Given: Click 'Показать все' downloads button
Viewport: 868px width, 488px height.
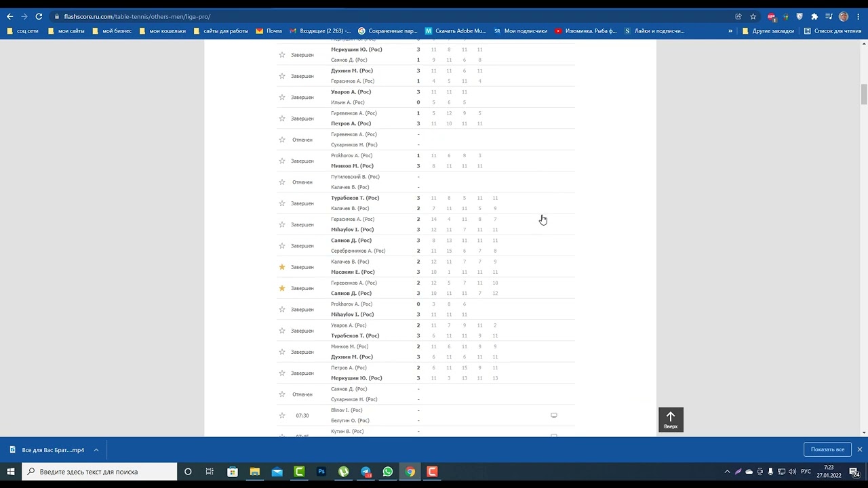Looking at the screenshot, I should [827, 449].
